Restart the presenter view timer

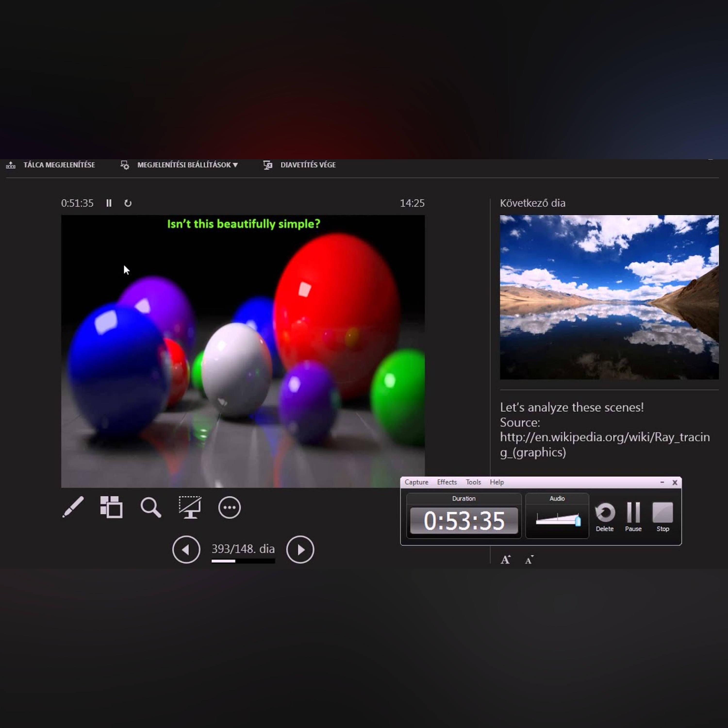coord(128,203)
